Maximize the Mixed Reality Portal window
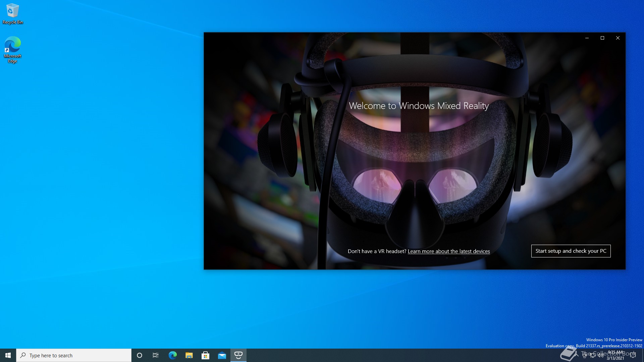Screen dimensions: 644x362 [602, 38]
